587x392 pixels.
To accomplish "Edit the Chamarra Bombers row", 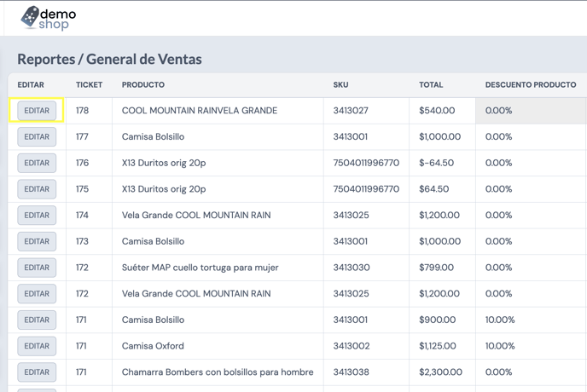I will (x=37, y=372).
